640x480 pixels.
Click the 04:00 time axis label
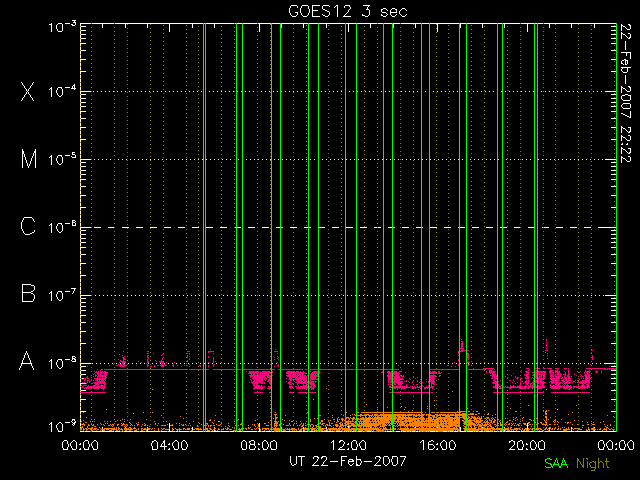pos(169,445)
